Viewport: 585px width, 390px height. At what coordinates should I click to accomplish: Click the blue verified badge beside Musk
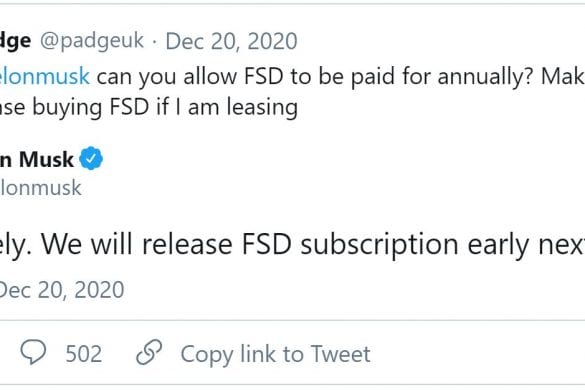point(91,159)
